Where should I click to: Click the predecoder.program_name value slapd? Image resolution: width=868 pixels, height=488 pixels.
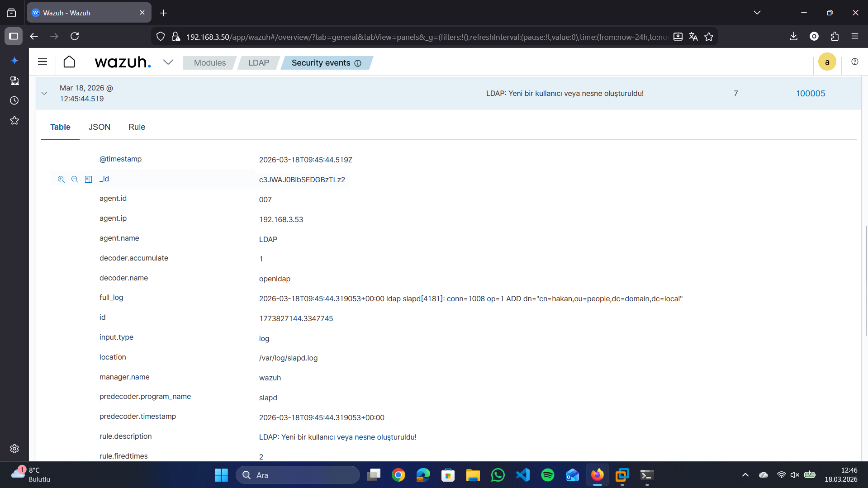[x=268, y=398]
